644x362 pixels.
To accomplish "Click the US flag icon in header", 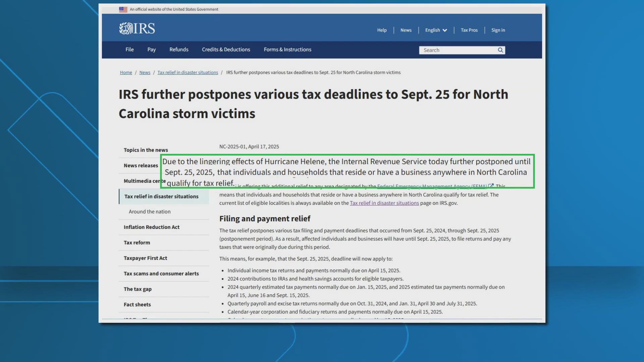I will point(123,9).
